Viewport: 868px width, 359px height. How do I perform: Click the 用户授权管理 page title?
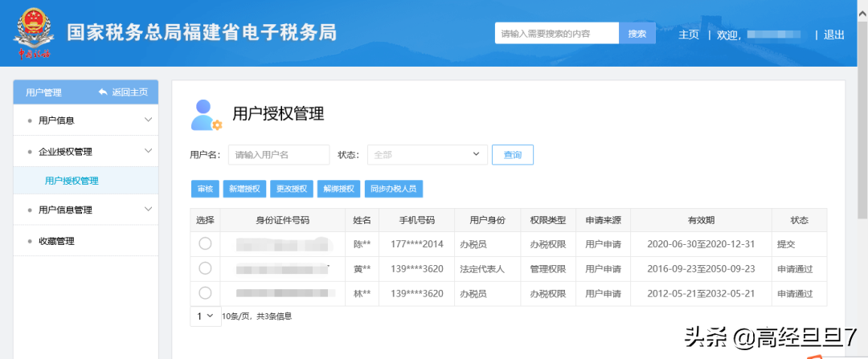coord(278,113)
